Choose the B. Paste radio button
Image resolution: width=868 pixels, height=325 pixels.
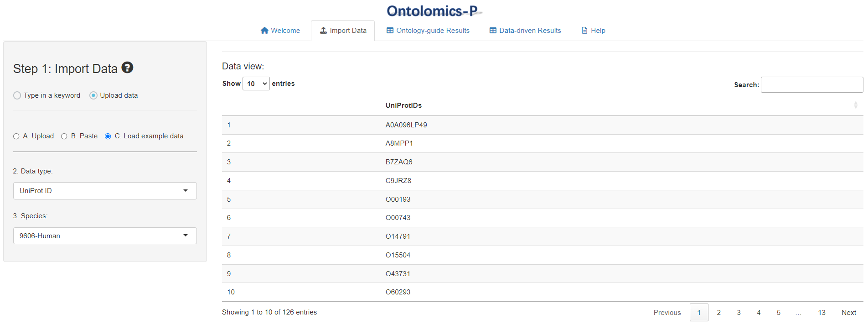pyautogui.click(x=64, y=136)
